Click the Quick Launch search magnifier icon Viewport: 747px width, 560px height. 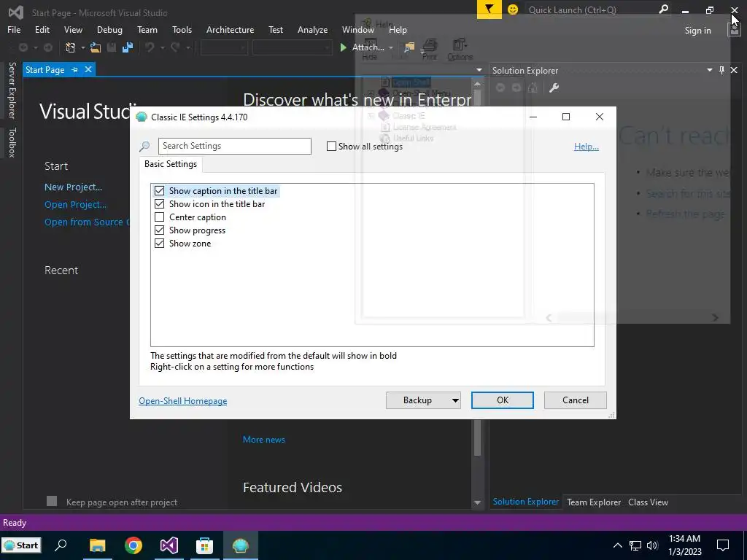click(x=663, y=9)
